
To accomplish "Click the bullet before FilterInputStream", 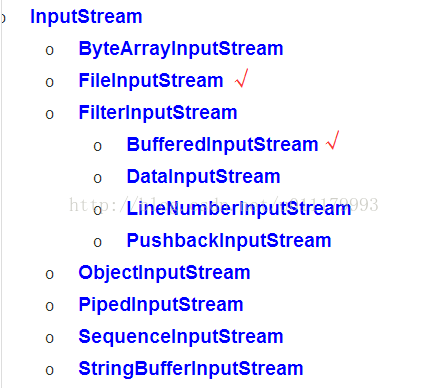I will [50, 115].
